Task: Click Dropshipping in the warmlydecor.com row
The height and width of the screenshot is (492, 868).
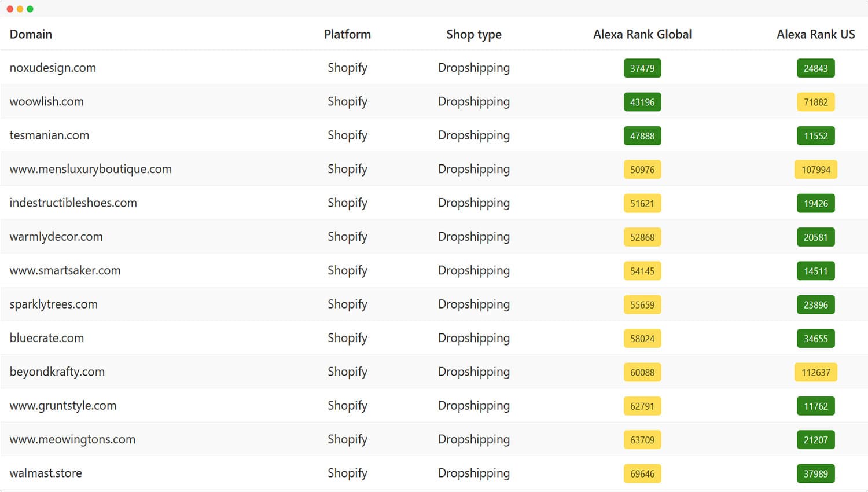Action: coord(474,237)
